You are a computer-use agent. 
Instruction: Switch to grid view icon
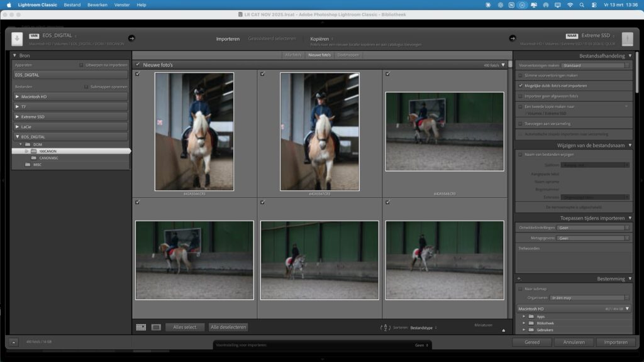141,327
